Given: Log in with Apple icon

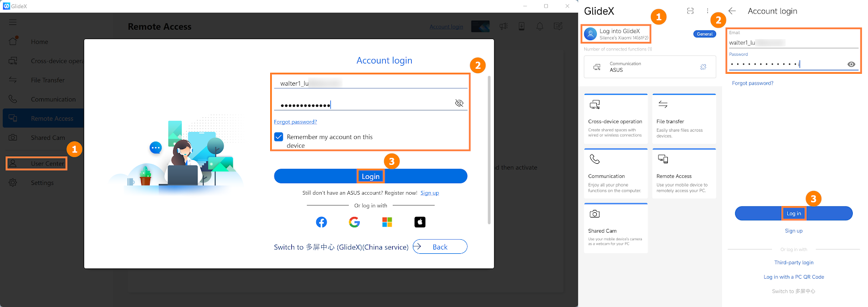Looking at the screenshot, I should pyautogui.click(x=420, y=222).
